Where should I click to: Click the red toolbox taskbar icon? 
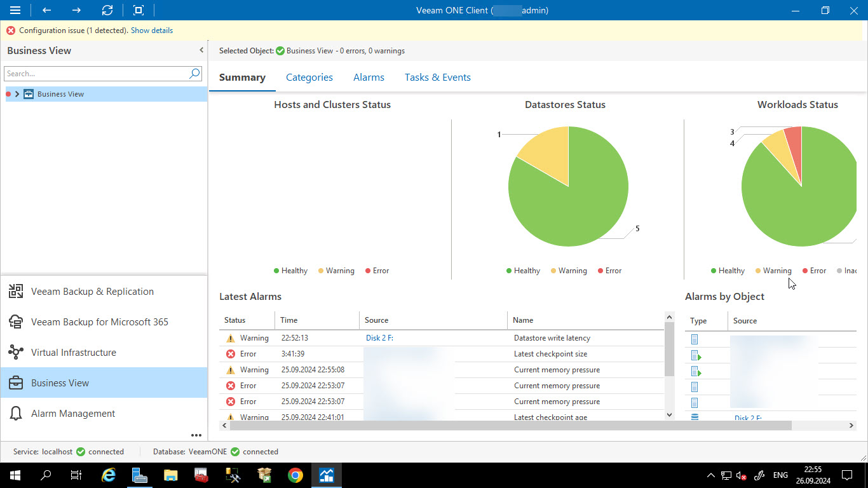(x=201, y=475)
